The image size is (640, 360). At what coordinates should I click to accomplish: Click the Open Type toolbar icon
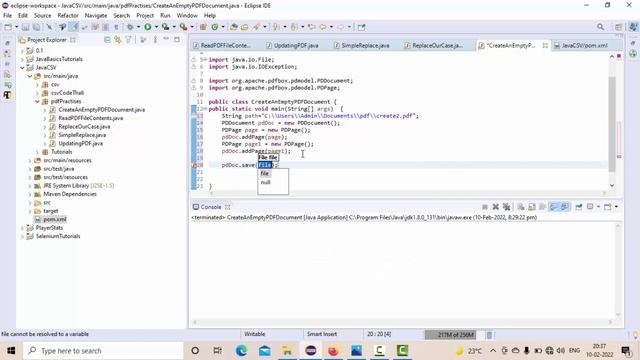[x=234, y=27]
